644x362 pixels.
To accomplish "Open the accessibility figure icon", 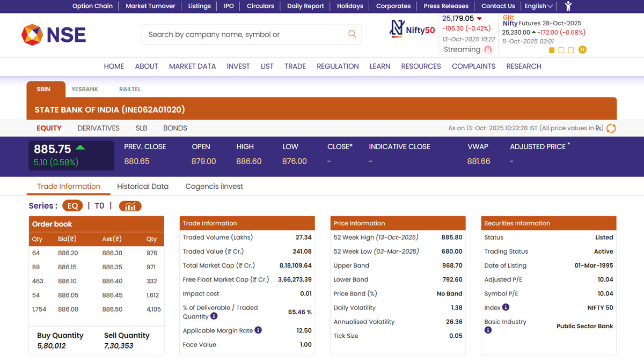I will (x=568, y=6).
